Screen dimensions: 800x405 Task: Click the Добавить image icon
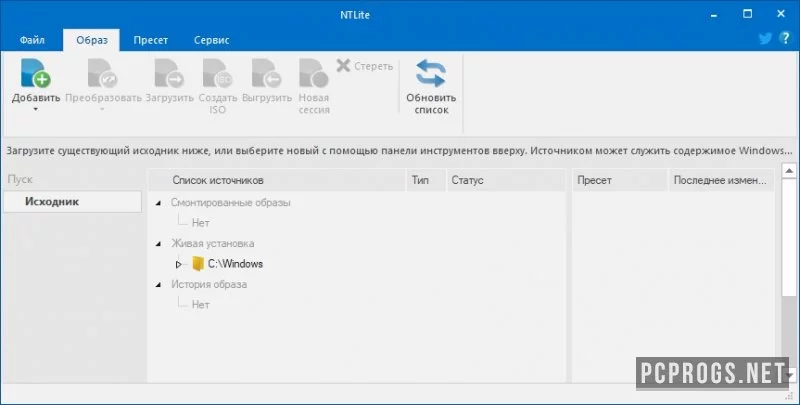[x=35, y=73]
